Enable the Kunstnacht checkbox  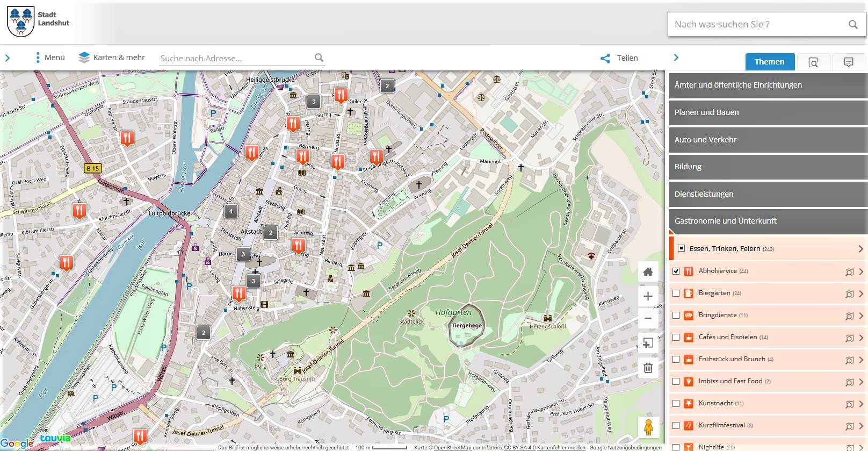tap(676, 403)
